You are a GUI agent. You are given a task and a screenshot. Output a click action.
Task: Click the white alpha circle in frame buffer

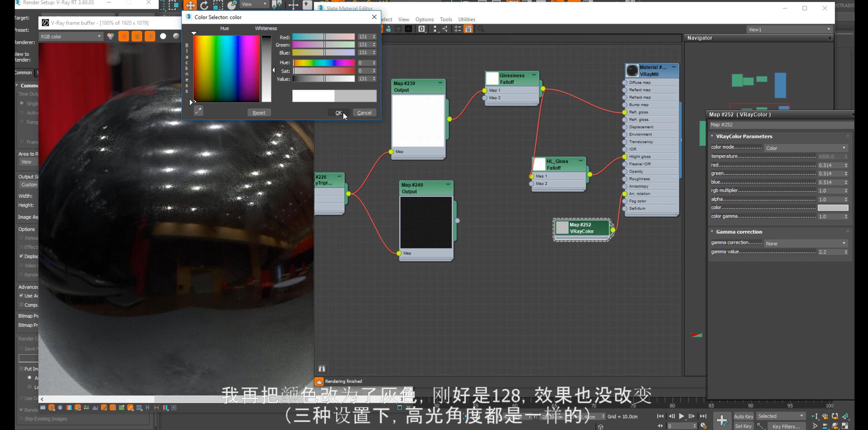tap(163, 36)
